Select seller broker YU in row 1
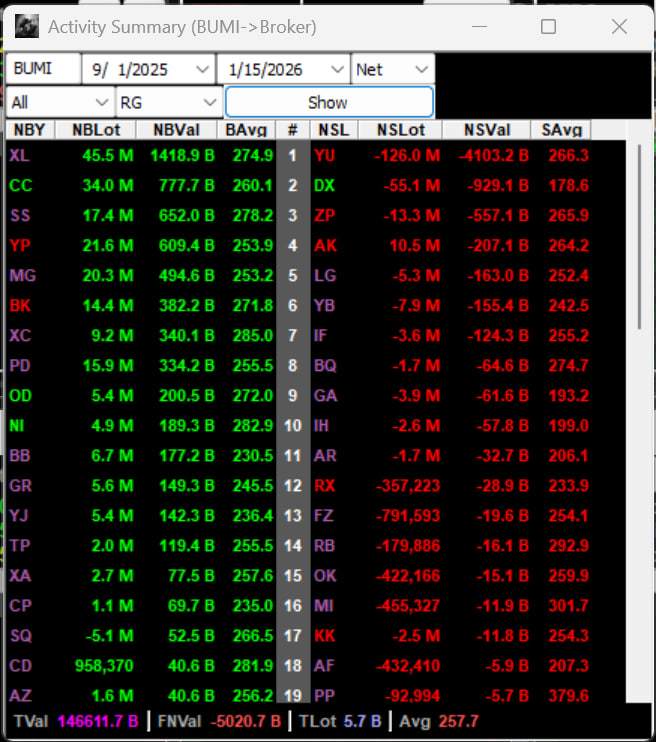Screen dimensions: 656x742 [325, 155]
